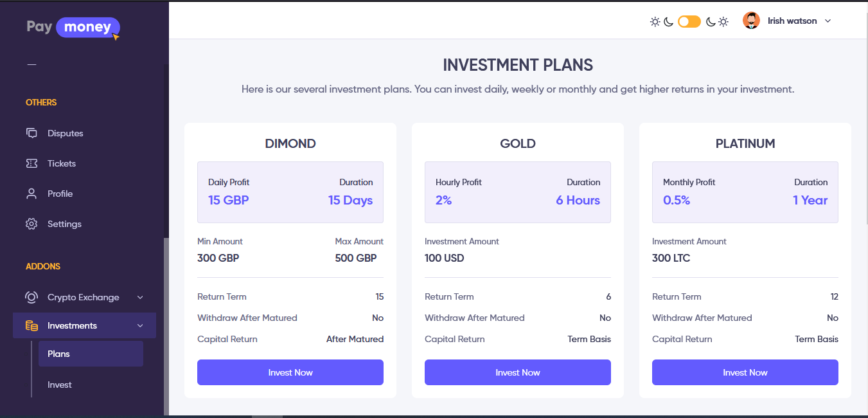868x418 pixels.
Task: Click the Investments coins icon
Action: [31, 325]
